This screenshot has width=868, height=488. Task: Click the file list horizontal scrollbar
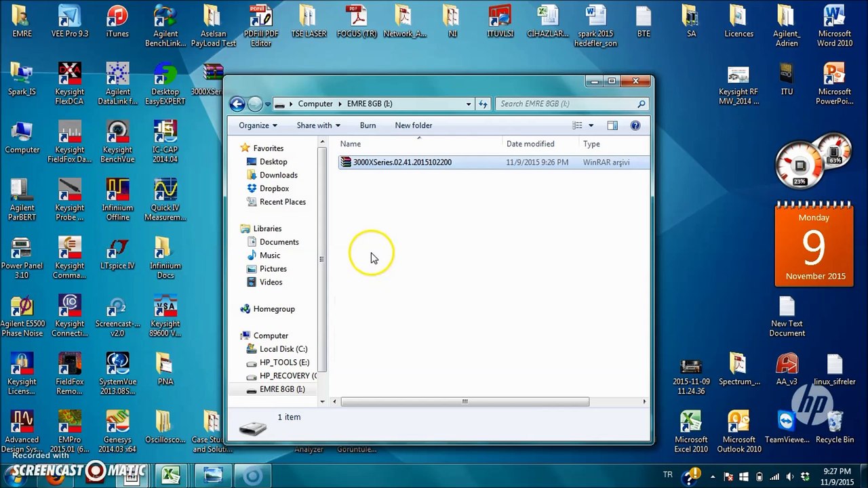(465, 401)
